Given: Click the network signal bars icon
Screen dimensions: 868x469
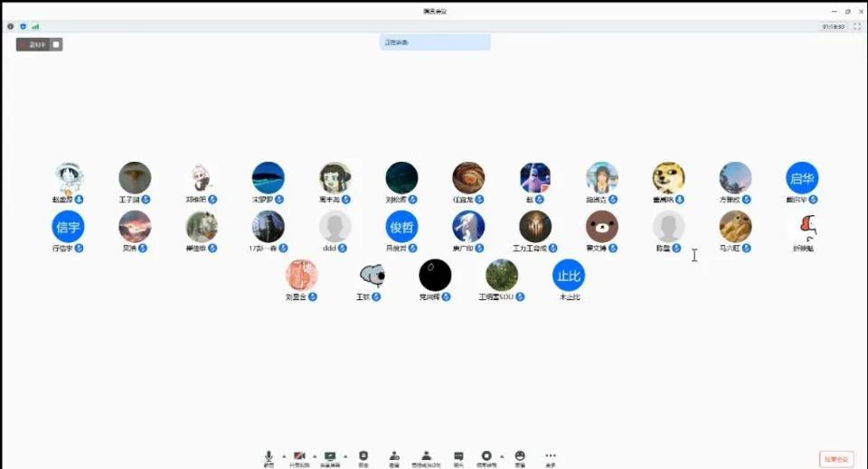Looking at the screenshot, I should pos(35,26).
